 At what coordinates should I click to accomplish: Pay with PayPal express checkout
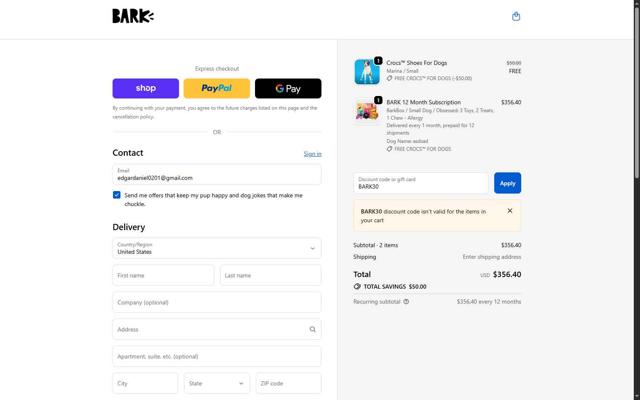pyautogui.click(x=217, y=89)
